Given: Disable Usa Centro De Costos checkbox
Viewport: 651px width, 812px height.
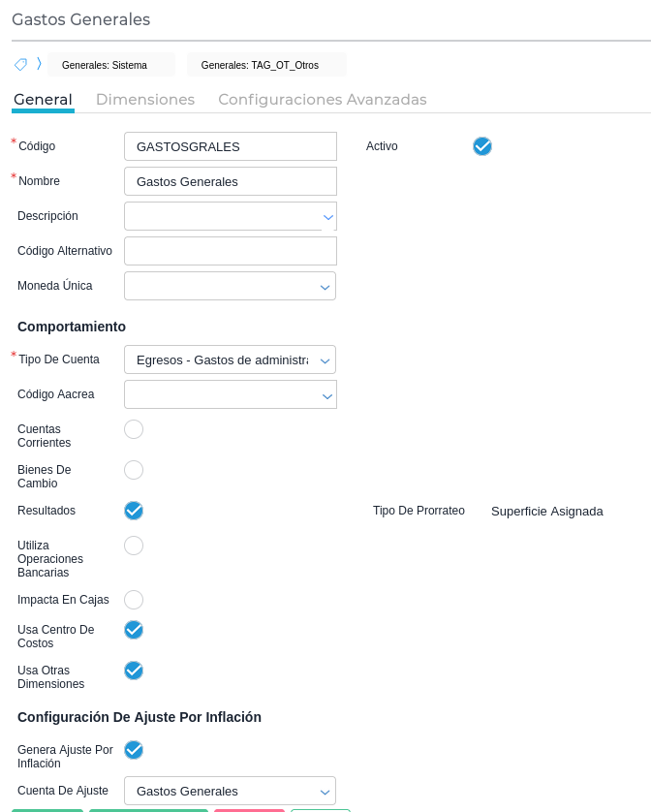Looking at the screenshot, I should coord(134,630).
